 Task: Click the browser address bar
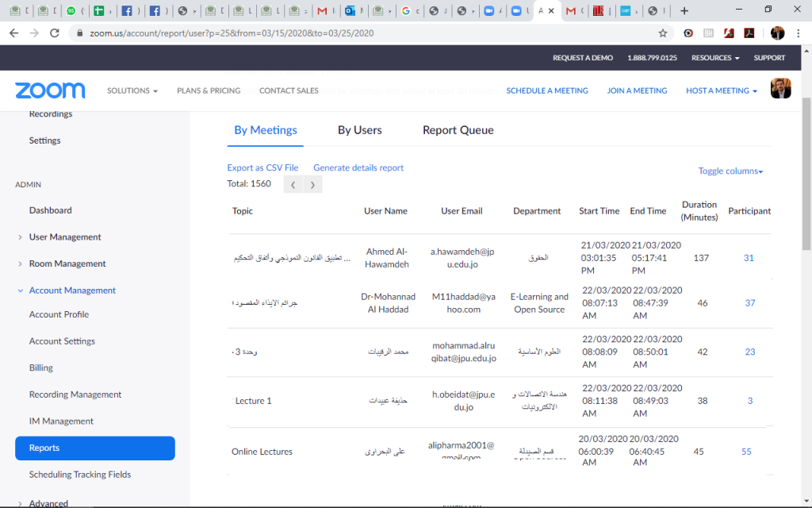tap(371, 33)
